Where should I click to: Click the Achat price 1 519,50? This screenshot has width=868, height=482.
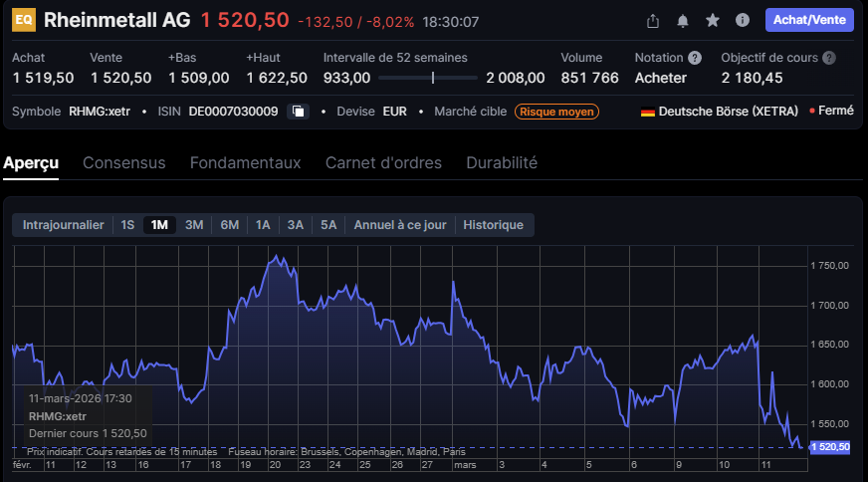[x=43, y=78]
